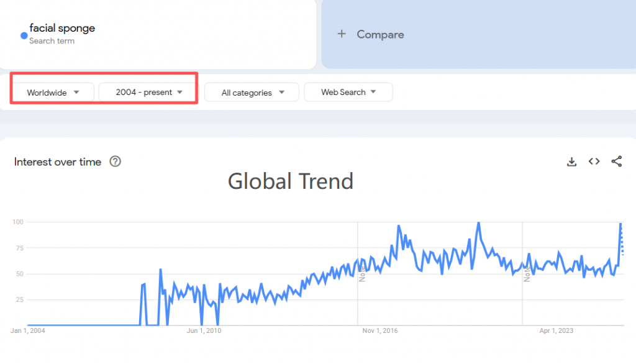Open the Web Search type dropdown

point(348,92)
